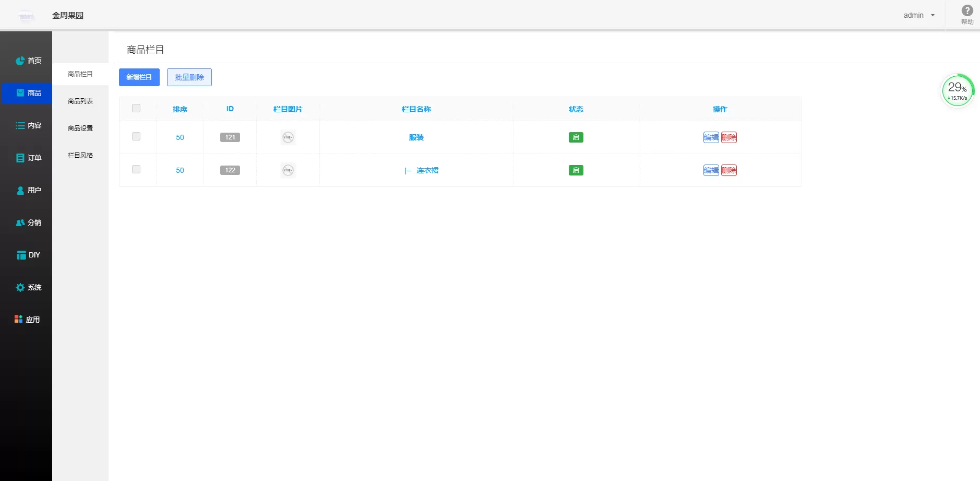Click the 批量删除 button

click(189, 77)
